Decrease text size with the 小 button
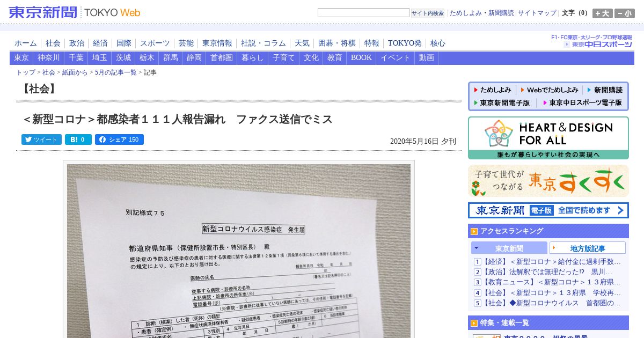644x338 pixels. point(625,13)
